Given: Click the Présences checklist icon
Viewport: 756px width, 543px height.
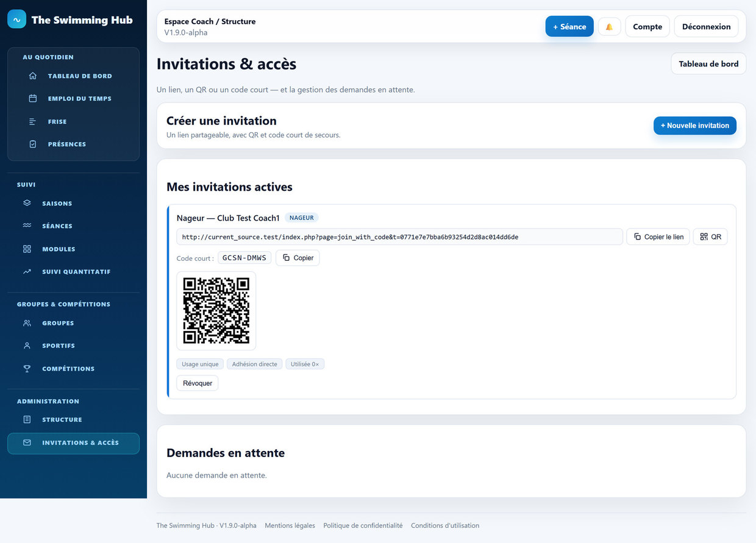Looking at the screenshot, I should tap(33, 144).
